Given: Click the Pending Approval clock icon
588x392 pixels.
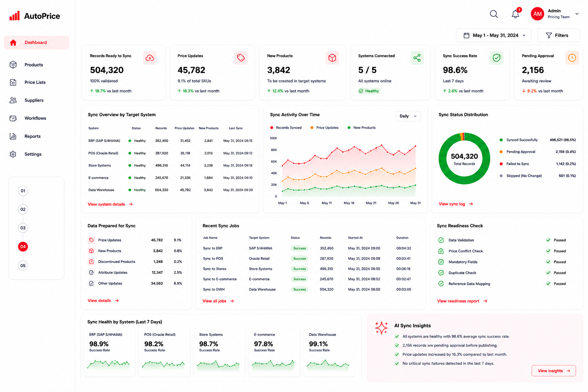Looking at the screenshot, I should point(572,58).
